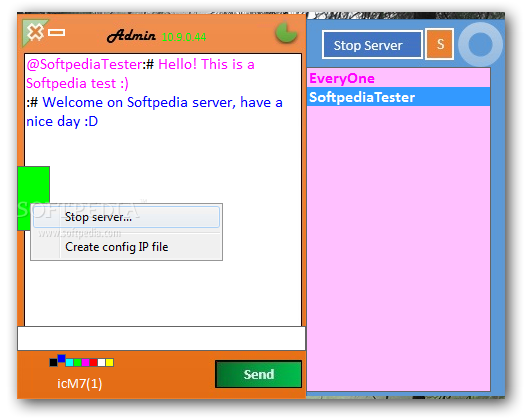Pick the white text color swatch
525x419 pixels.
pyautogui.click(x=101, y=362)
